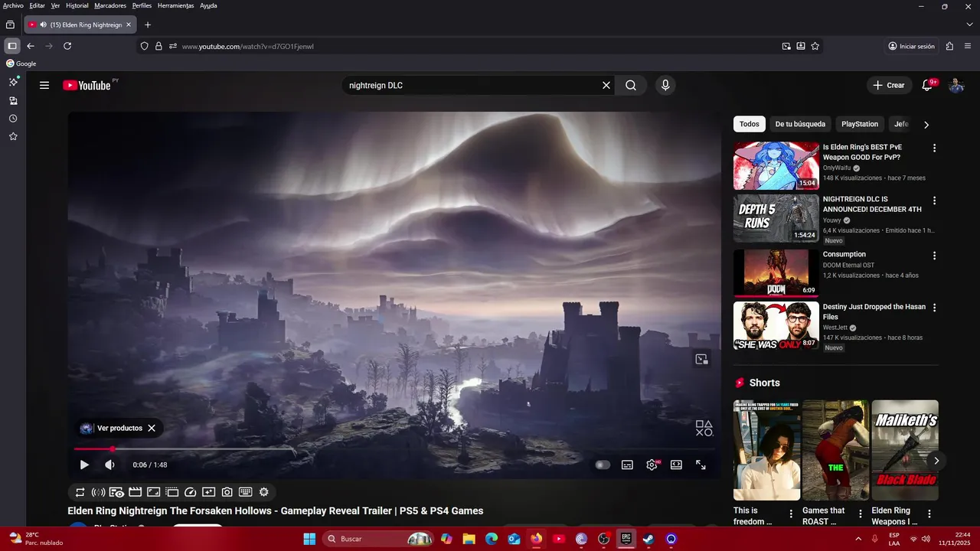Open the 'Herramientas' menu
This screenshot has height=551, width=980.
(x=176, y=5)
